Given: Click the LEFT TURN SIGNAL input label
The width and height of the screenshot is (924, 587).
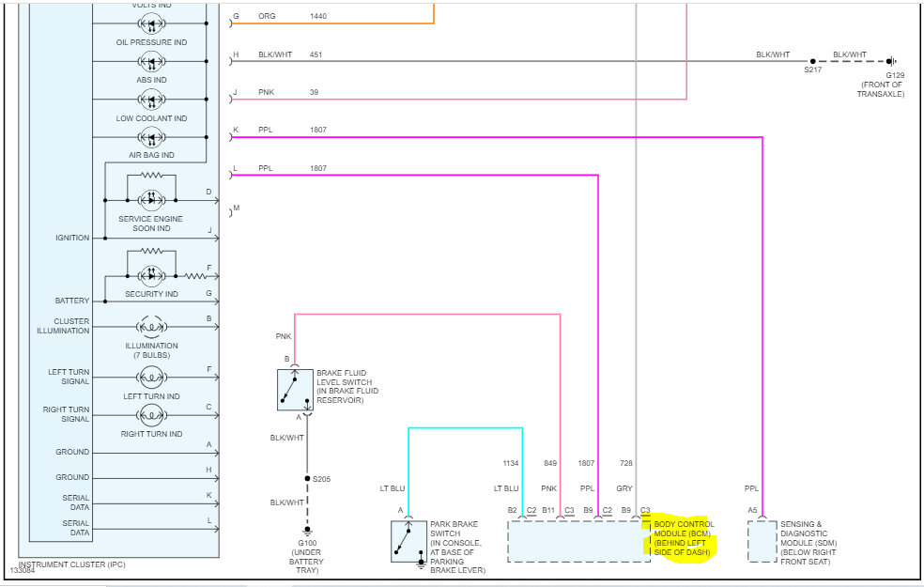Looking at the screenshot, I should pos(69,377).
